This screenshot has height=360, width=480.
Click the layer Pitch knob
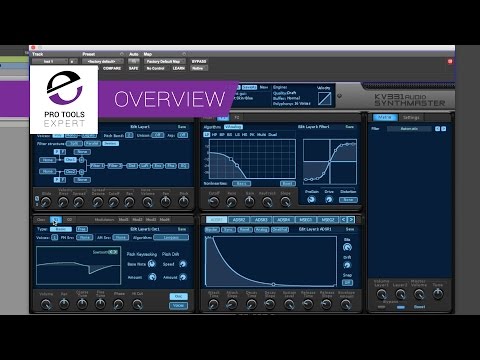click(x=183, y=201)
